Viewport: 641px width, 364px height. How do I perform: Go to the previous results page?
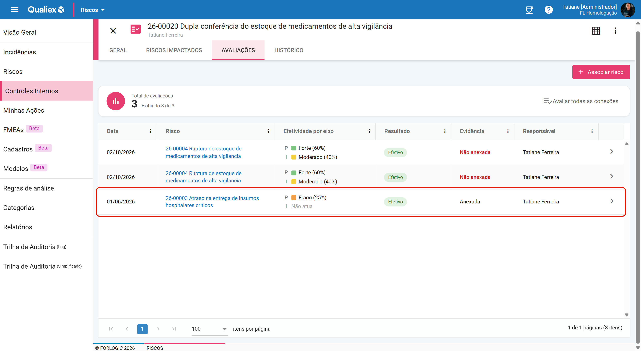tap(127, 329)
